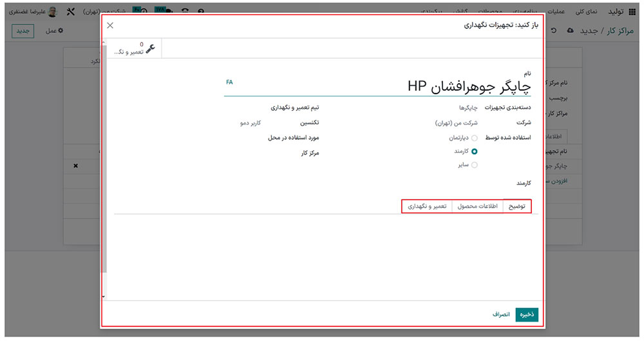Click the ذخیره save button
644x341 pixels.
point(527,315)
